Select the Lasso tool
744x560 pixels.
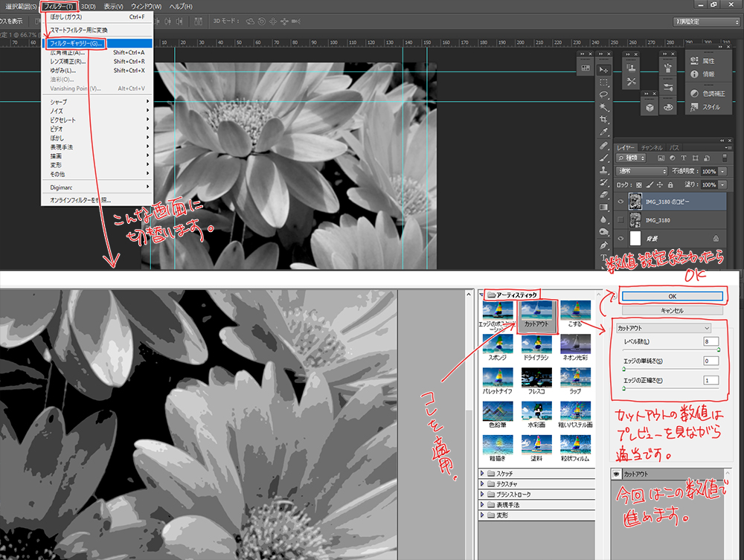603,94
